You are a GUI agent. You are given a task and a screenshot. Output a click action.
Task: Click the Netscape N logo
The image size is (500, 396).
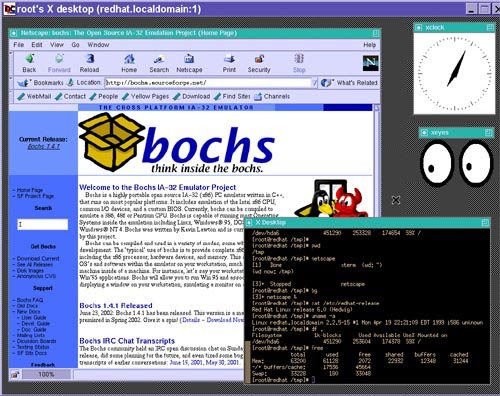(x=371, y=63)
